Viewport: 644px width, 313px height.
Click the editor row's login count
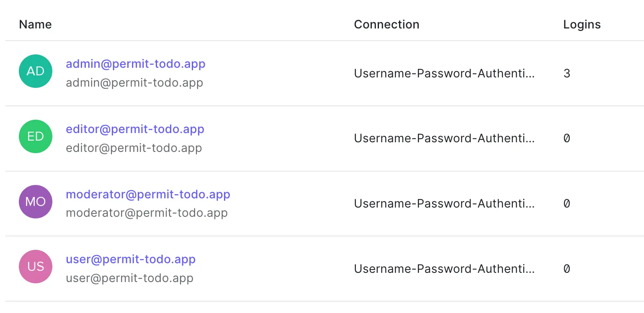pyautogui.click(x=567, y=139)
